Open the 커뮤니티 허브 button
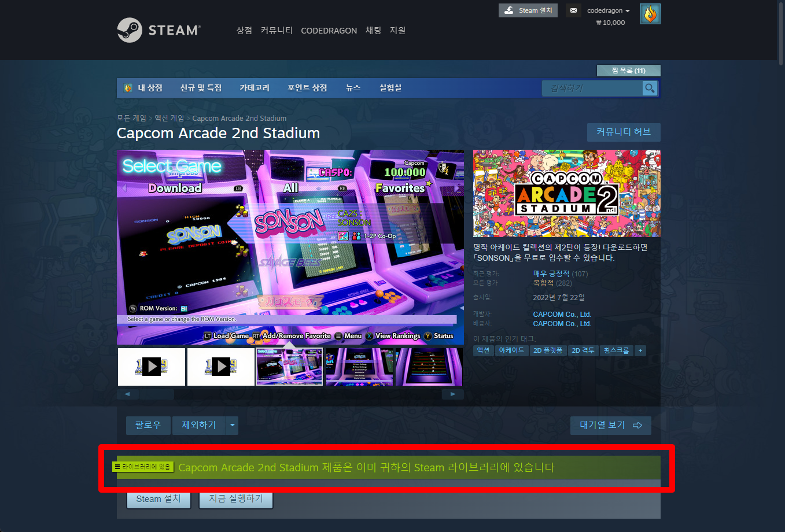The image size is (785, 532). (x=624, y=132)
